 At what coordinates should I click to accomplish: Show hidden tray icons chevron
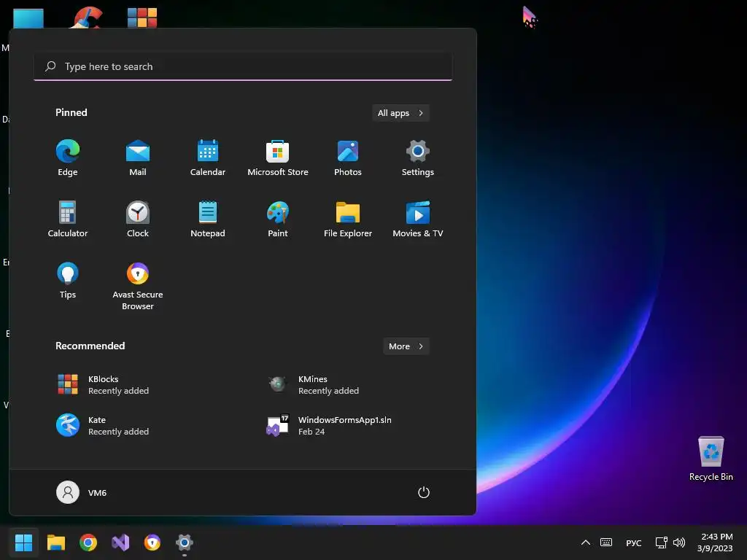point(586,542)
